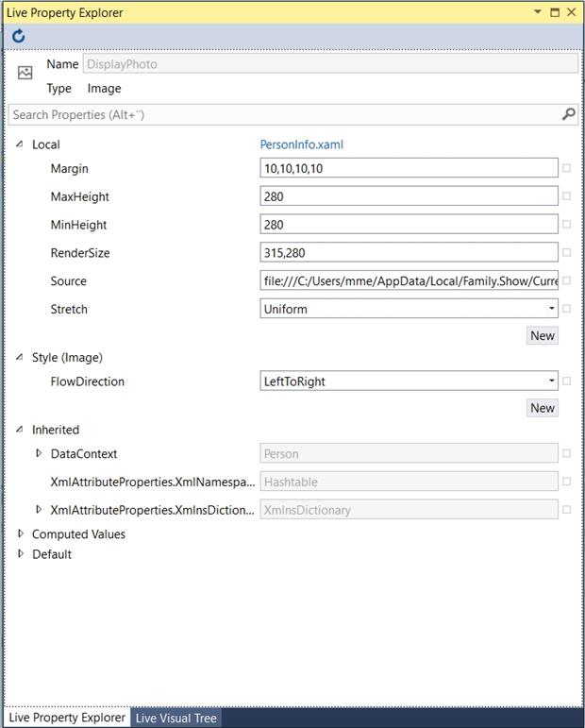This screenshot has width=585, height=728.
Task: Click the MaxHeight value field
Action: pyautogui.click(x=409, y=196)
